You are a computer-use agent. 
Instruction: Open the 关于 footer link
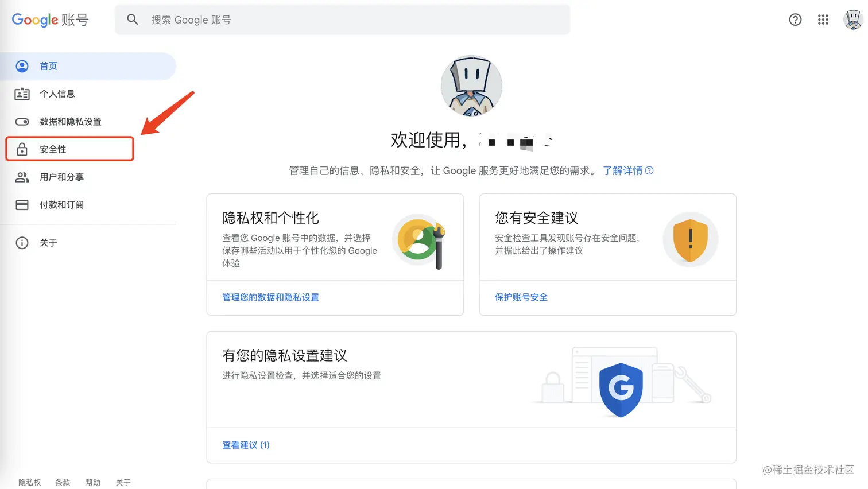point(123,483)
